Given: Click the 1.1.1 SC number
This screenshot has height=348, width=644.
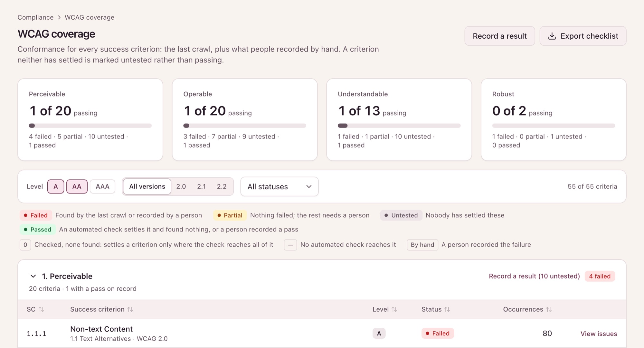Looking at the screenshot, I should (x=36, y=334).
